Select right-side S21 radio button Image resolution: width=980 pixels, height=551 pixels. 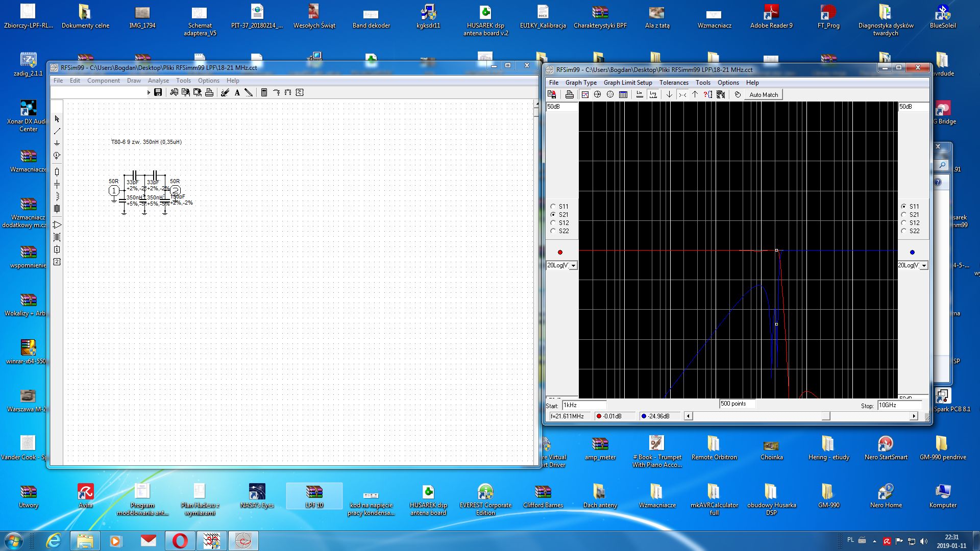pos(904,215)
